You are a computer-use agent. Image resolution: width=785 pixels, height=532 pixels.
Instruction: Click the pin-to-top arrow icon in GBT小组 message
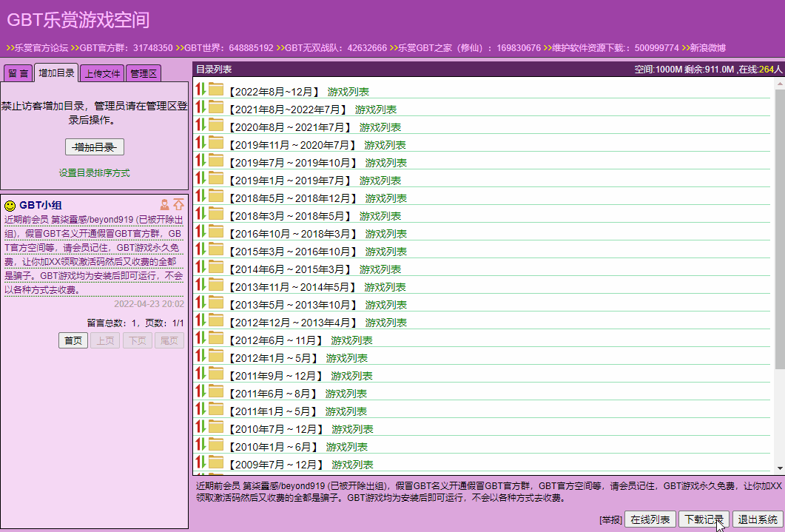[179, 204]
